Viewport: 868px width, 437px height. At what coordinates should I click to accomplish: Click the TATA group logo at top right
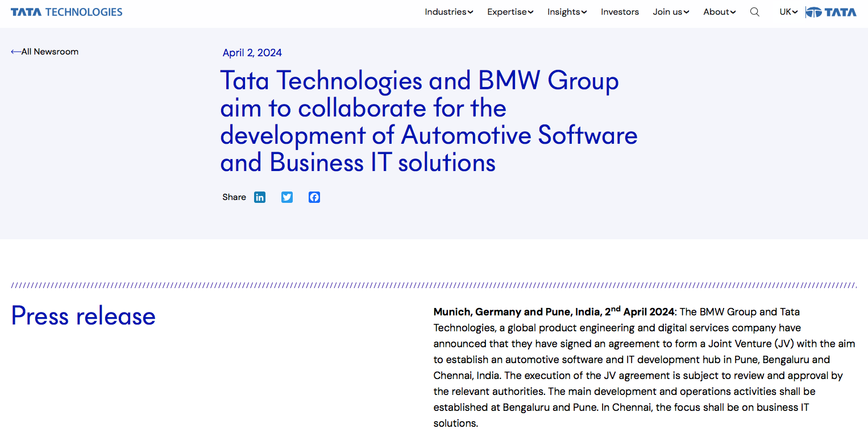831,12
